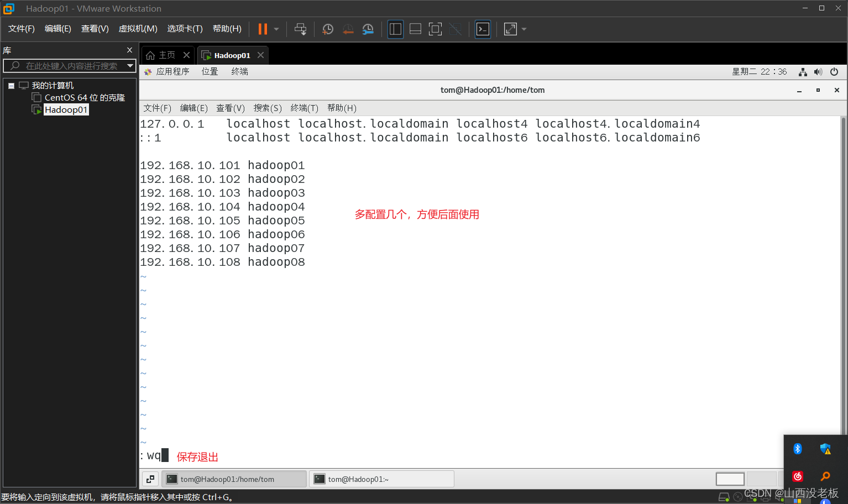
Task: Open the stretch display dropdown arrow
Action: point(524,29)
